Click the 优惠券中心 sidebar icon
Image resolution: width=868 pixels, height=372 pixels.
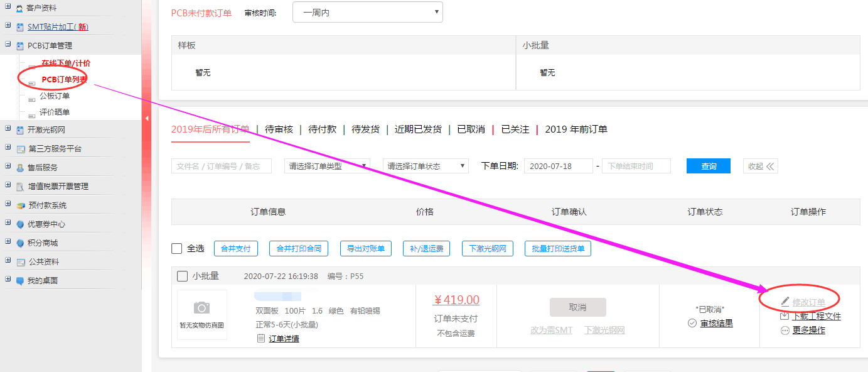[21, 224]
